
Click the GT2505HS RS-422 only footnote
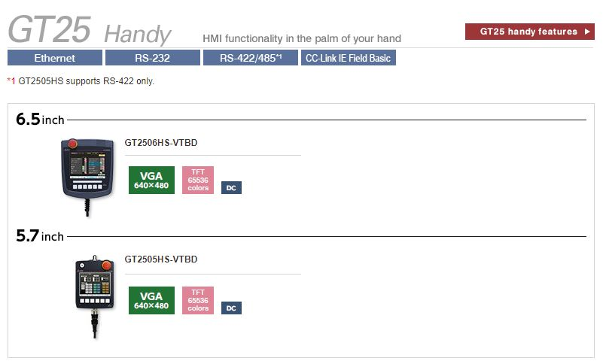[x=81, y=80]
